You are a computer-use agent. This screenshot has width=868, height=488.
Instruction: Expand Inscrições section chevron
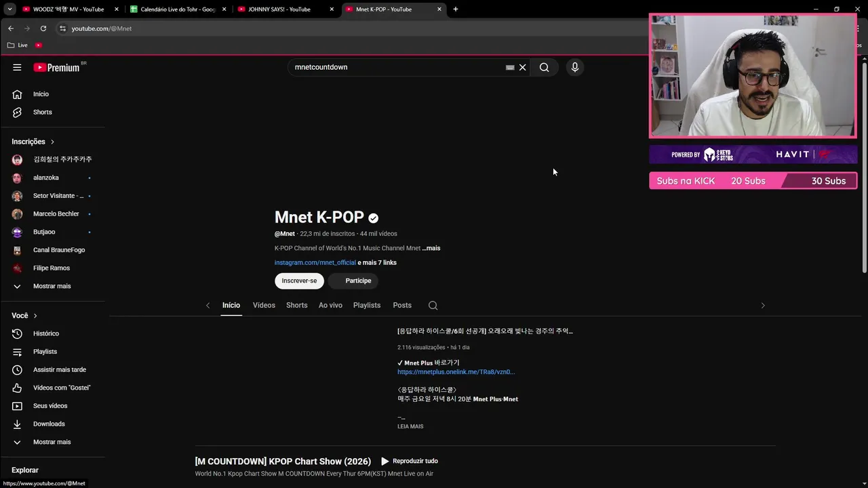[52, 142]
